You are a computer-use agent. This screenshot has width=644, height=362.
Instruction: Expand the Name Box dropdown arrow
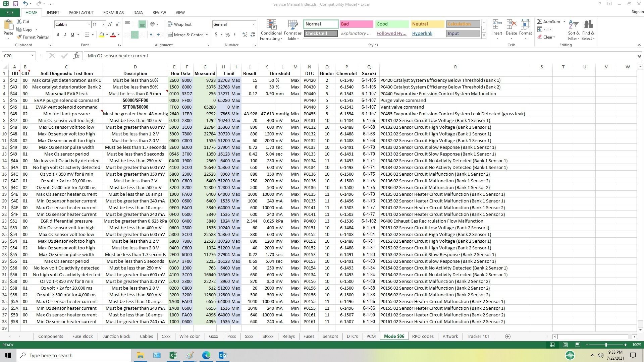point(32,56)
